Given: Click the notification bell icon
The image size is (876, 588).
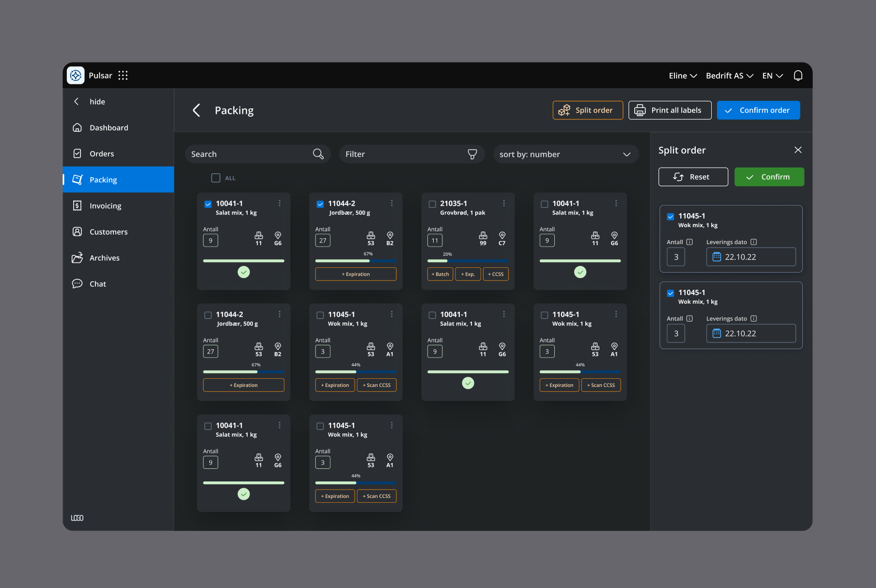Looking at the screenshot, I should [798, 75].
